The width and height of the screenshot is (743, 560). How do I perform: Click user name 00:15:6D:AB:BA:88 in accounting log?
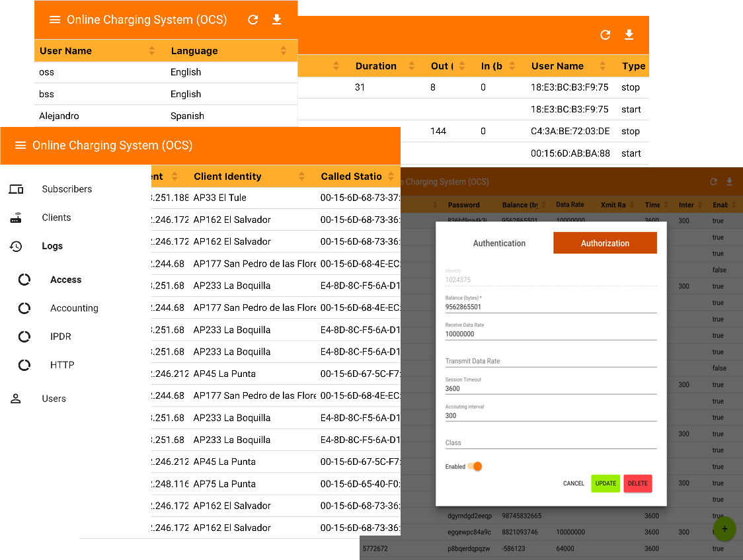570,153
